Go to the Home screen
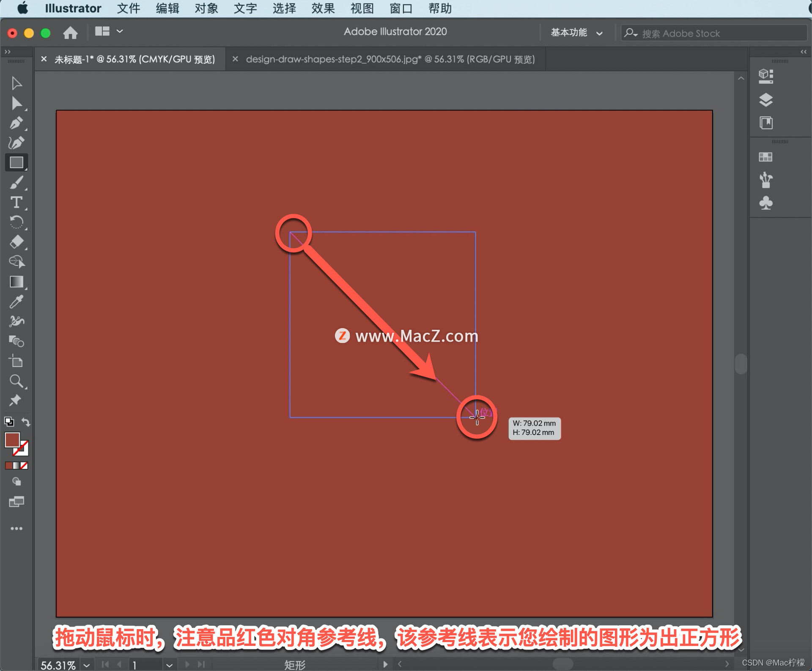Screen dimensions: 812x671 pyautogui.click(x=70, y=33)
